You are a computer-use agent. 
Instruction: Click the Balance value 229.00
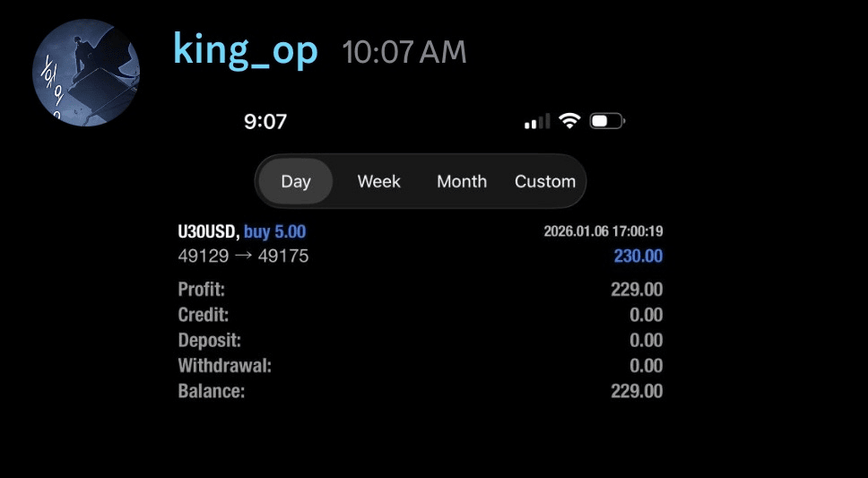pyautogui.click(x=637, y=391)
